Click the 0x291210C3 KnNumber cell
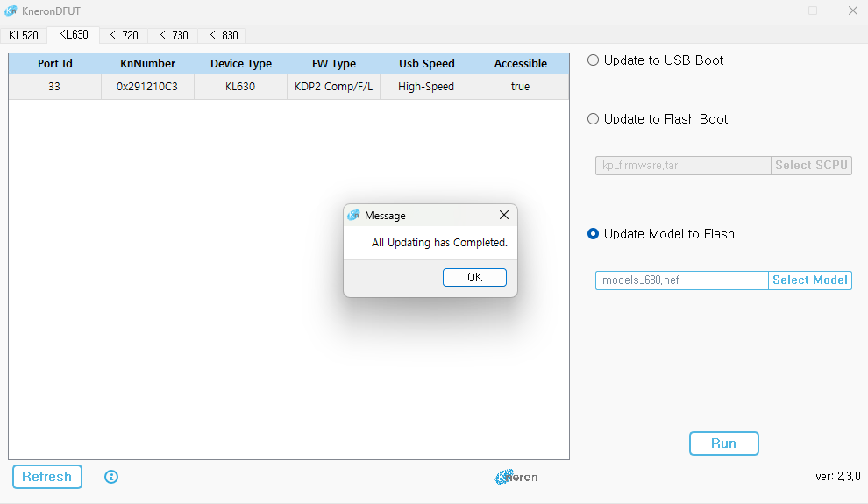The width and height of the screenshot is (868, 504). [147, 86]
